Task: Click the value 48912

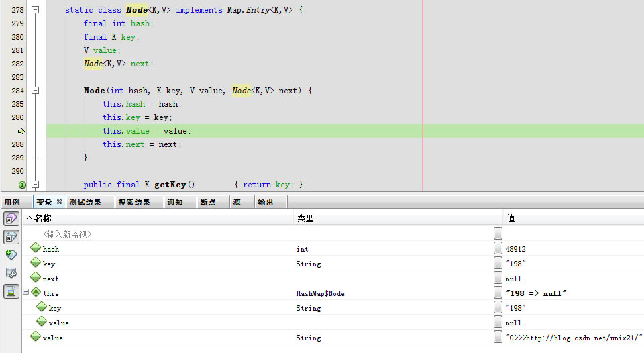Action: 516,249
